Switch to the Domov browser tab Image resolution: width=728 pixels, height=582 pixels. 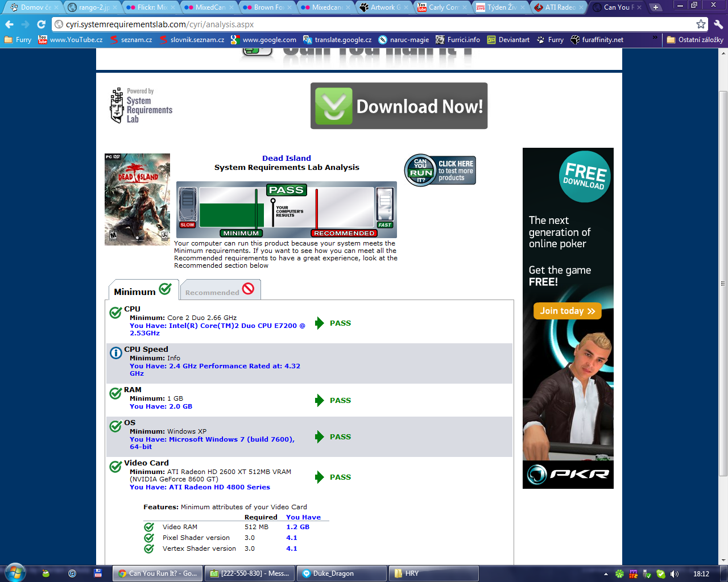[x=34, y=7]
